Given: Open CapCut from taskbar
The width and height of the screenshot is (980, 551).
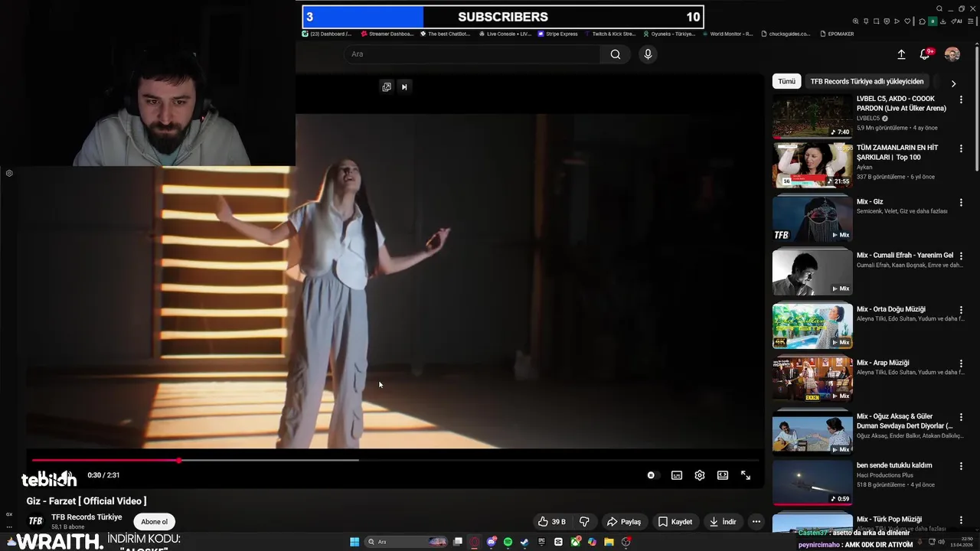Looking at the screenshot, I should (558, 542).
